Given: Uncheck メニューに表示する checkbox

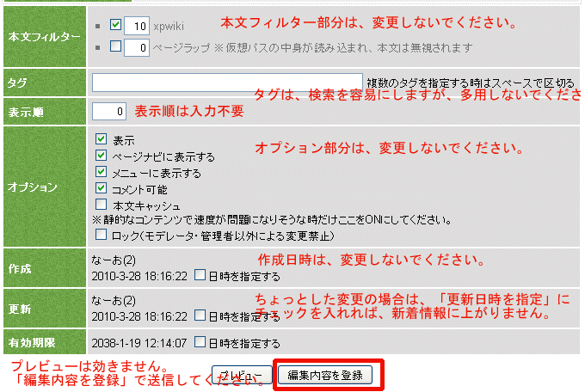Looking at the screenshot, I should pos(102,172).
